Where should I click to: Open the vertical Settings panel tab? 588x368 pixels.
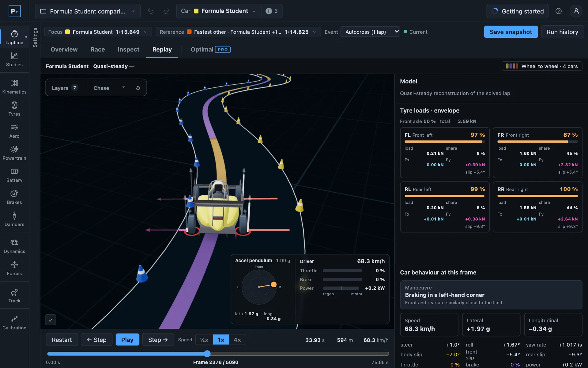point(35,37)
